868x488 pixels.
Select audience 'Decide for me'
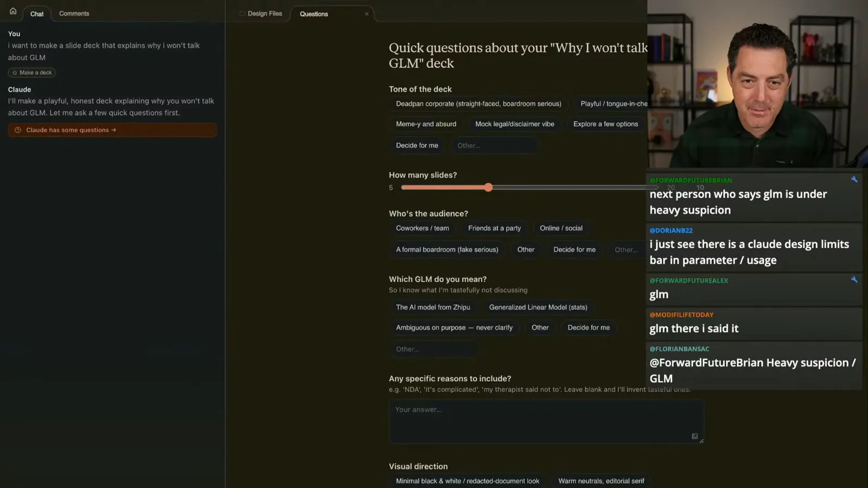(575, 249)
